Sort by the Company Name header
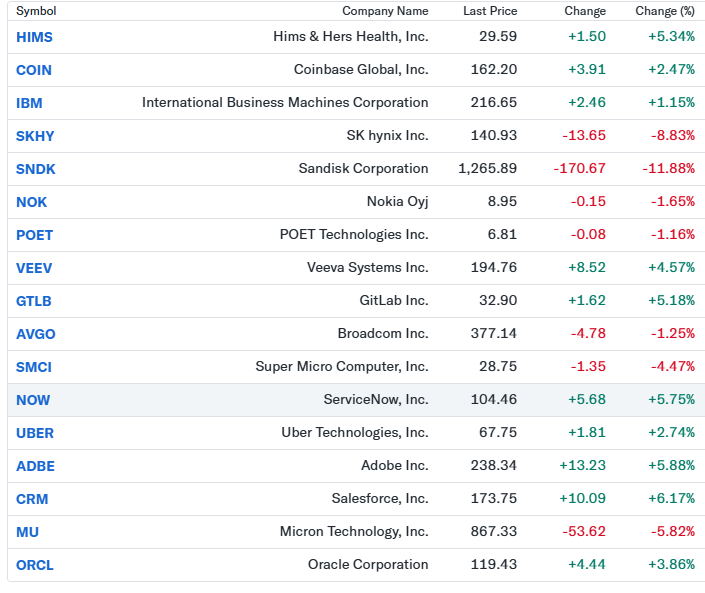705x593 pixels. coord(385,11)
